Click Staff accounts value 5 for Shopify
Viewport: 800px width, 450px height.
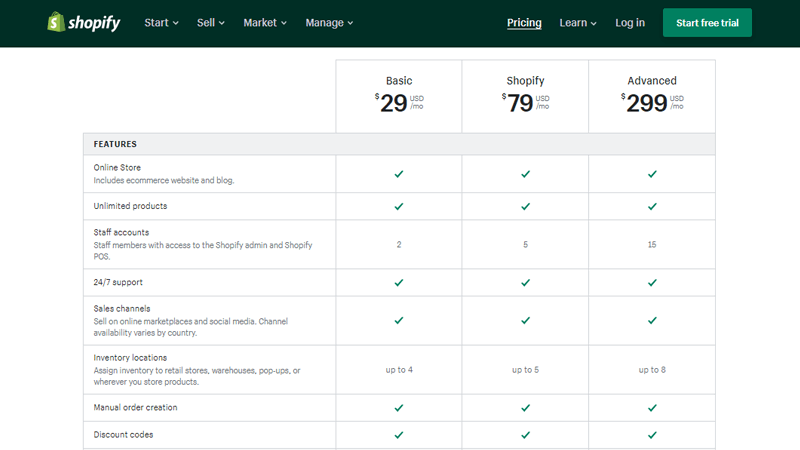[x=526, y=244]
